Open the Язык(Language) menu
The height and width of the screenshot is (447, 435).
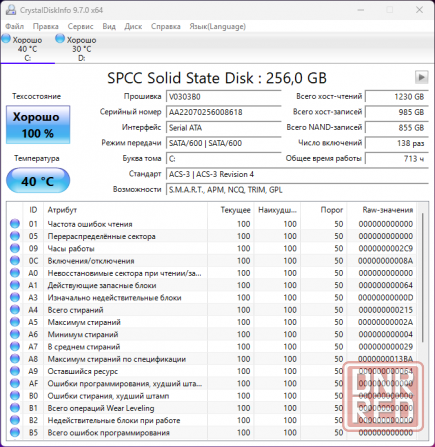(x=218, y=26)
